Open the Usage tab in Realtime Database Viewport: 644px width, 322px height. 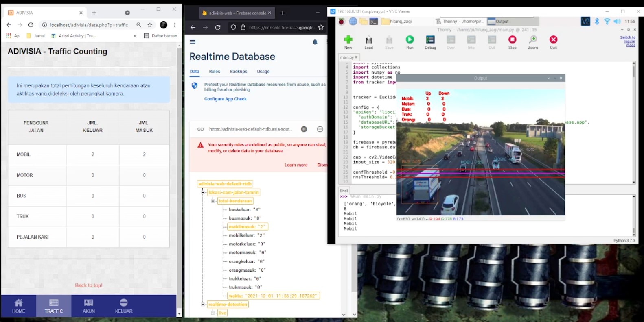(263, 72)
